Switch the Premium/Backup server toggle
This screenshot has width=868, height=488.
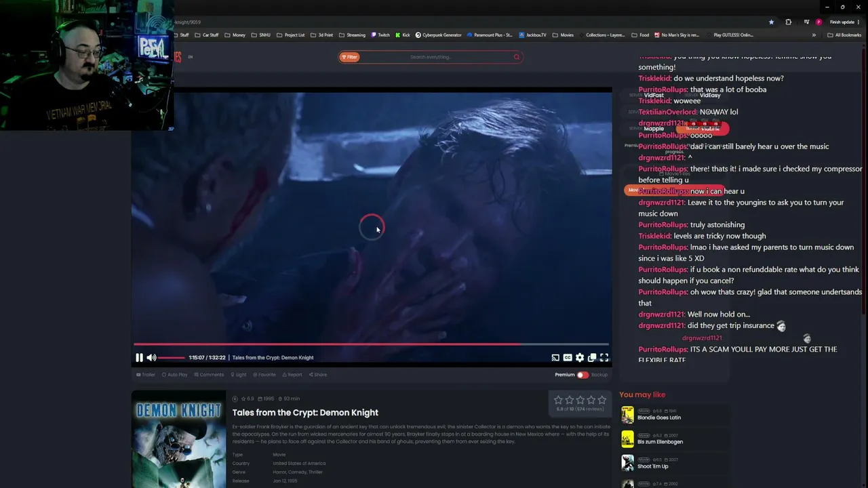pos(583,375)
